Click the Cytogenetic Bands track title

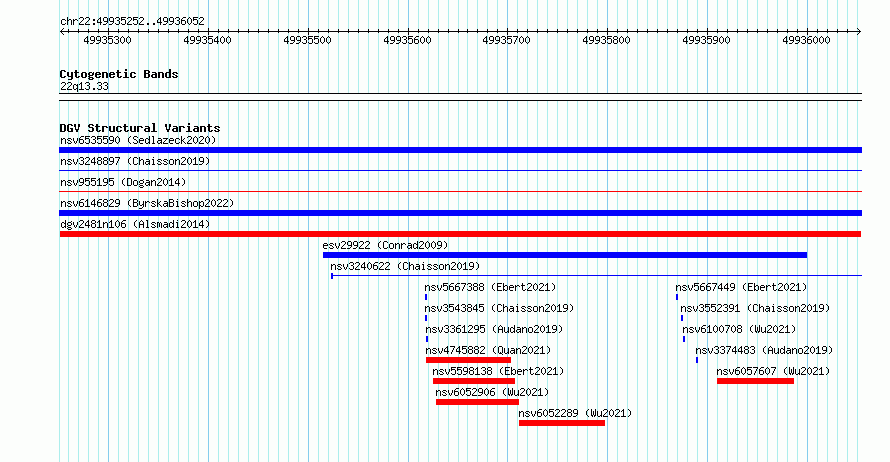119,74
